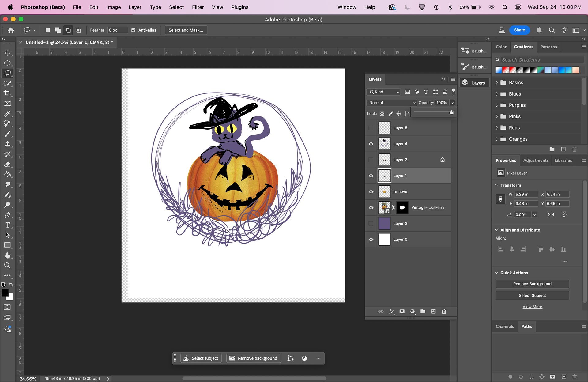Activate the Type tool
Viewport: 588px width, 382px height.
[8, 225]
